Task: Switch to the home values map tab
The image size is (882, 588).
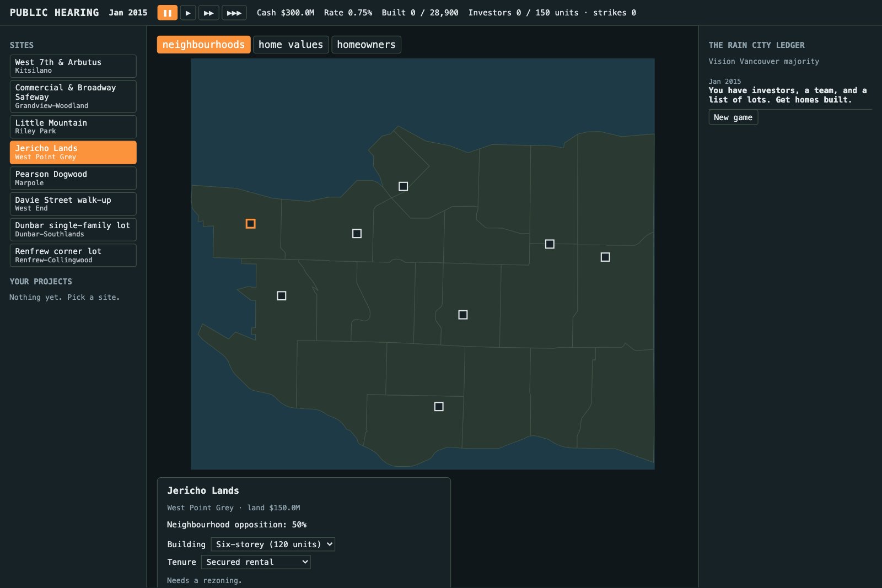Action: click(x=291, y=45)
